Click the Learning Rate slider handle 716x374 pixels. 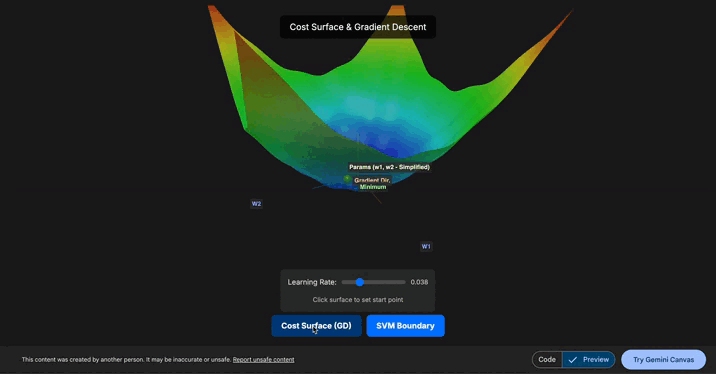[360, 282]
